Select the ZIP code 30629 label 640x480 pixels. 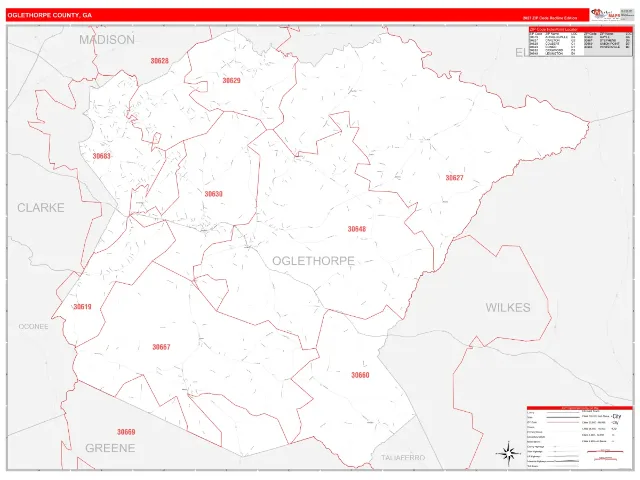click(x=231, y=80)
